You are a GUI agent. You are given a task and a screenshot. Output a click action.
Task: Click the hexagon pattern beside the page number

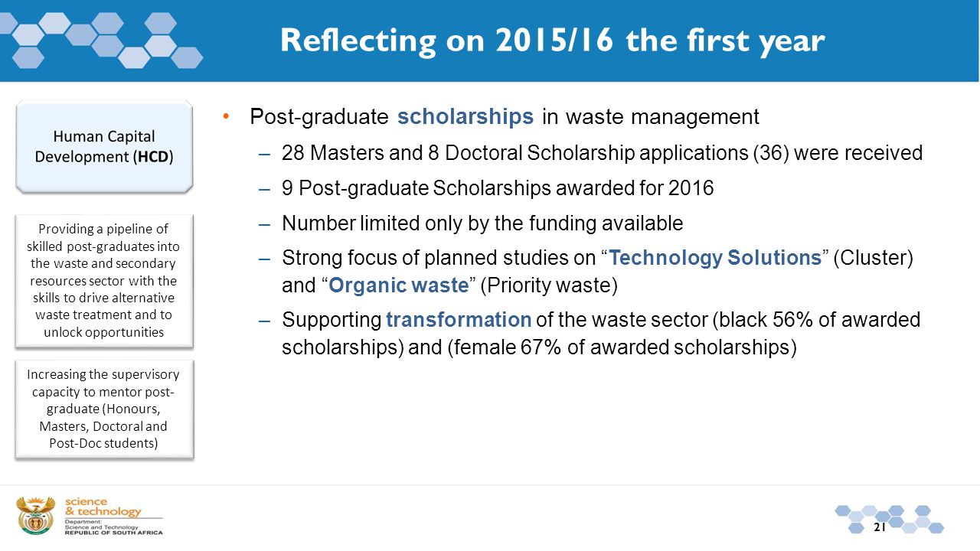pyautogui.click(x=889, y=519)
